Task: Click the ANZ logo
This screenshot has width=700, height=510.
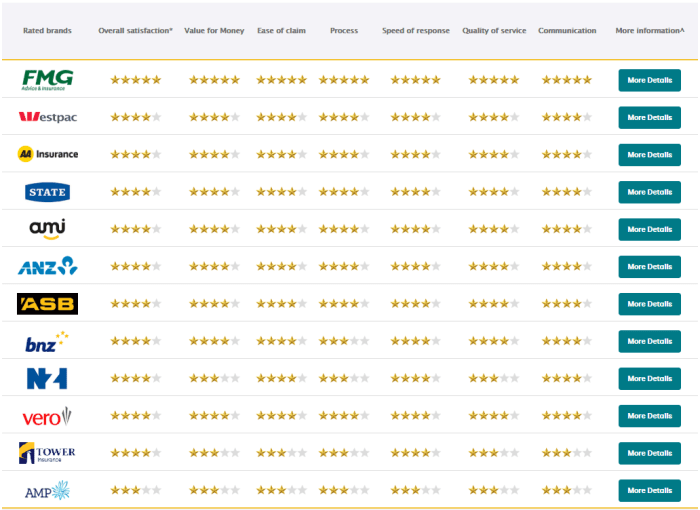Action: (47, 266)
